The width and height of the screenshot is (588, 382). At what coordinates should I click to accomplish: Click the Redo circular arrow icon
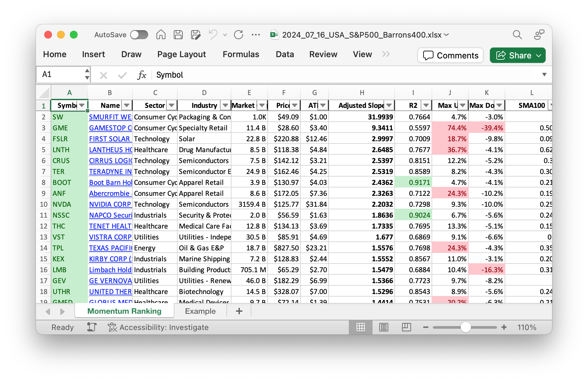coord(239,35)
